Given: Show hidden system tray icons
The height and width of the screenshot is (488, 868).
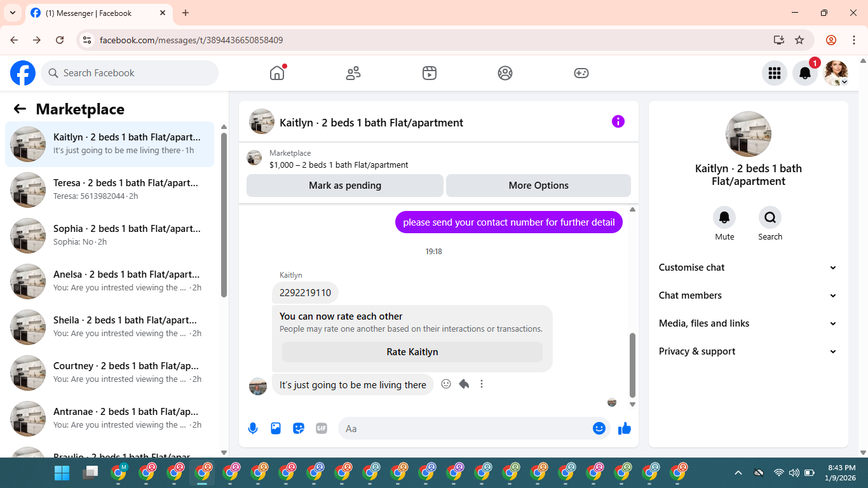Looking at the screenshot, I should (738, 473).
